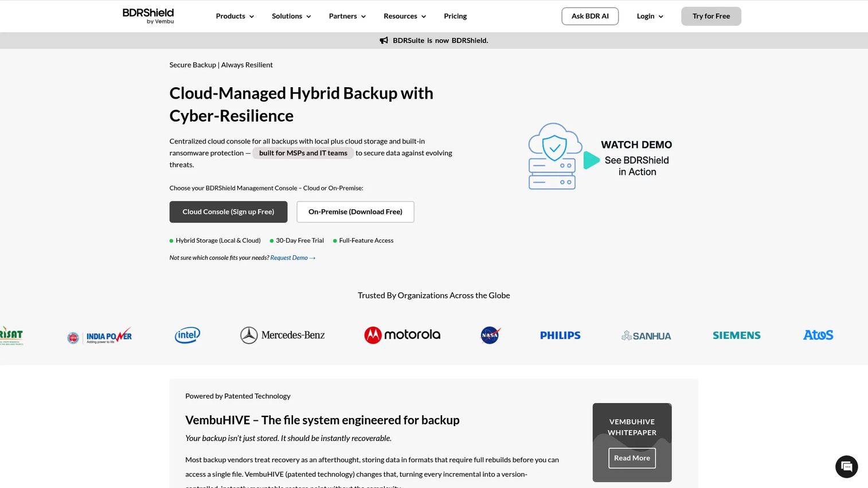Viewport: 868px width, 488px height.
Task: Click 'Hybrid Storage (Local & Cloud)' text
Action: pos(218,241)
